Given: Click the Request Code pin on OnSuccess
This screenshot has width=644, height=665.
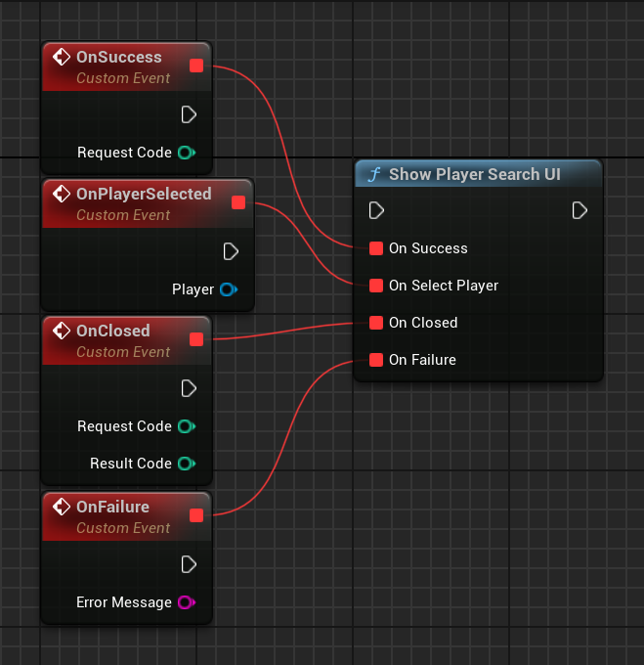Looking at the screenshot, I should [186, 153].
